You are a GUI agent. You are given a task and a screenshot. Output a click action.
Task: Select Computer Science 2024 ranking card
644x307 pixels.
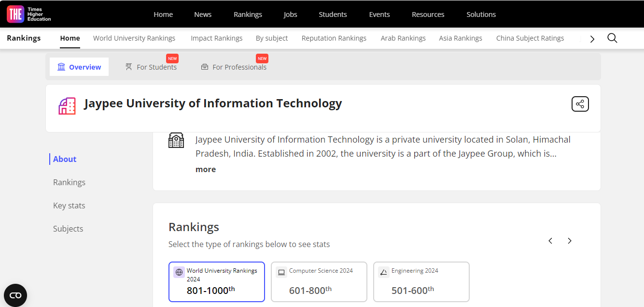319,282
